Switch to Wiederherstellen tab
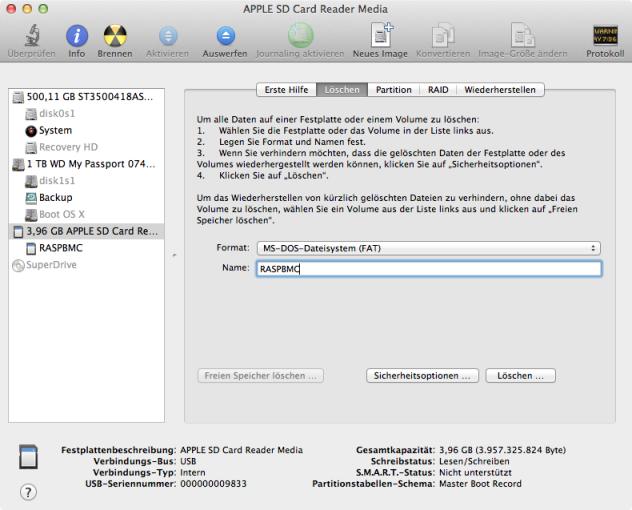Image resolution: width=632 pixels, height=510 pixels. (x=500, y=90)
